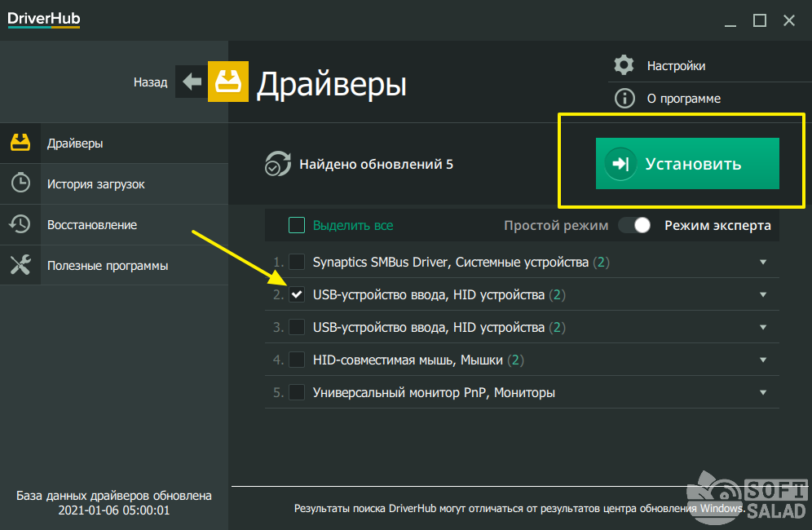Expand the Универсальный монитор PnP row arrow

[763, 393]
